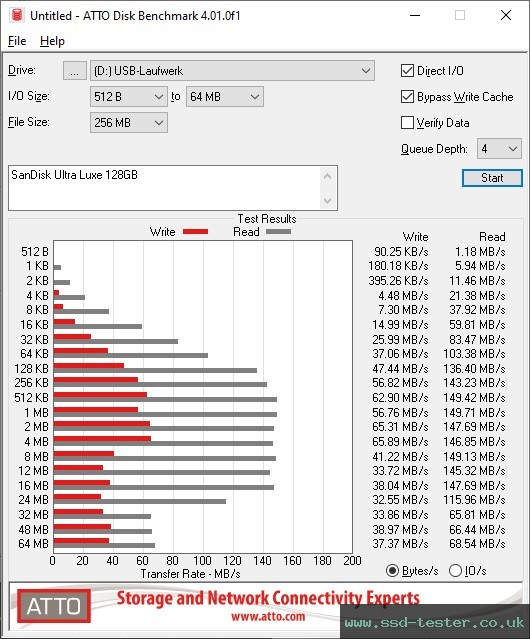Open the maximum I/O Size 64 MB dropdown
This screenshot has height=639, width=530.
(x=225, y=97)
